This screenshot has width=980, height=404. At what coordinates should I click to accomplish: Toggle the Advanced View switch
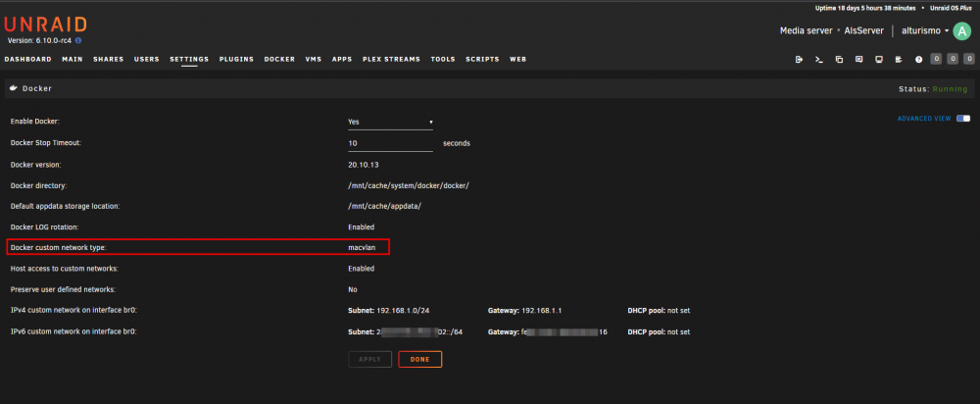tap(963, 119)
